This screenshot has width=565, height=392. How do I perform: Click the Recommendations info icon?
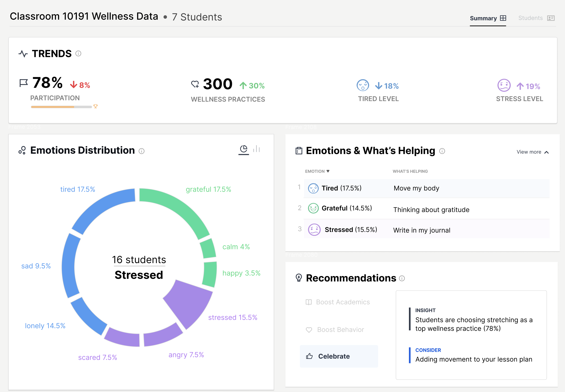(x=402, y=278)
